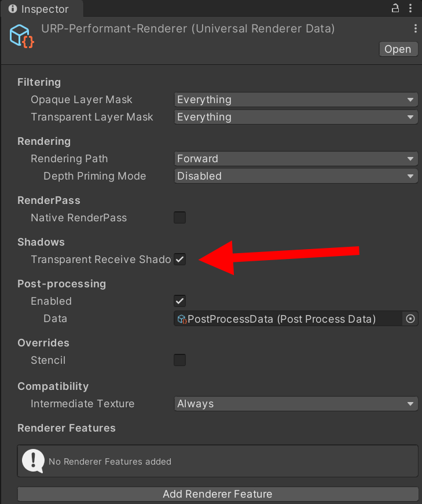Open the Opaque Layer Mask dropdown

(296, 100)
